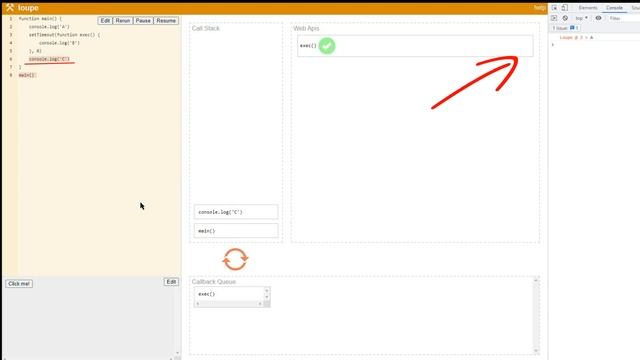Click Edit button in the HTML pane
Viewport: 640px width, 360px height.
coord(171,282)
